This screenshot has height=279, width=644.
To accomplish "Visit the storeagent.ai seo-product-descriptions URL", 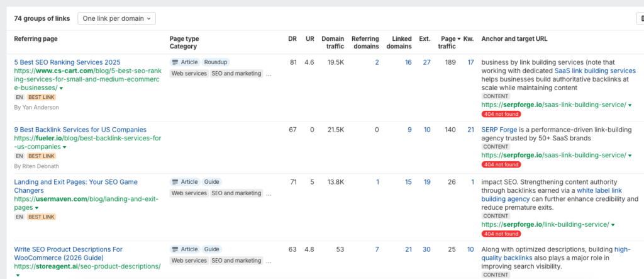I will pos(87,266).
